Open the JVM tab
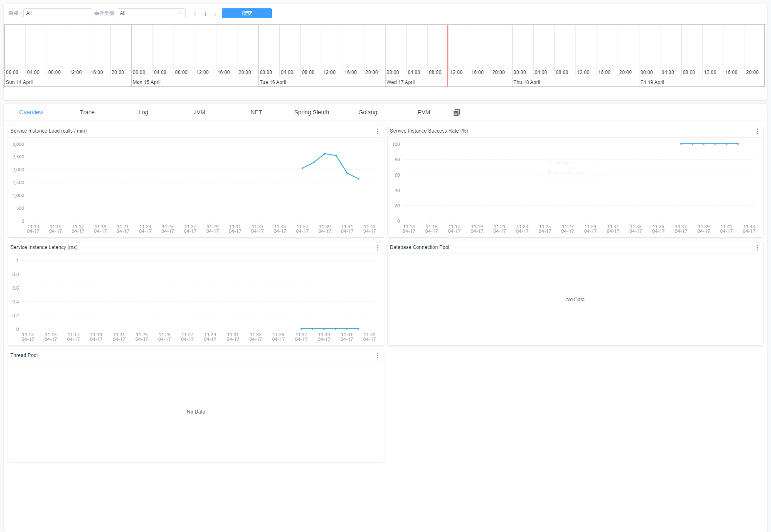The width and height of the screenshot is (771, 532). [x=200, y=112]
